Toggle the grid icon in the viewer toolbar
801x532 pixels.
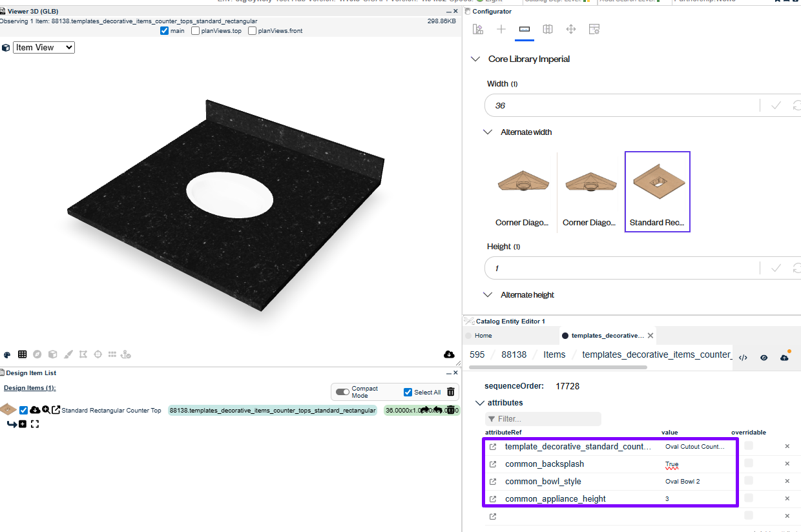point(23,354)
